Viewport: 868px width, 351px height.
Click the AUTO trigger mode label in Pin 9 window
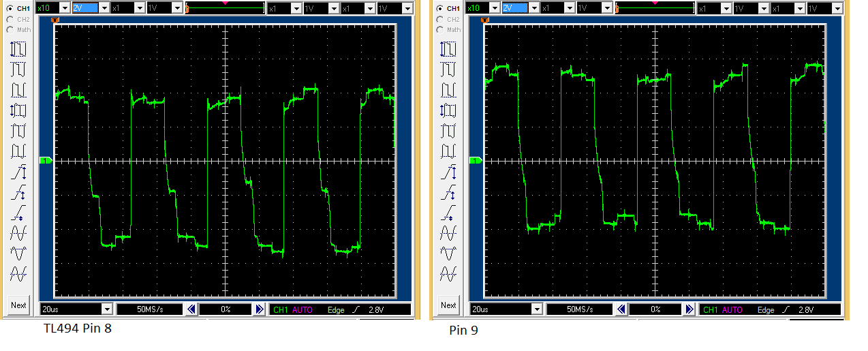(732, 310)
